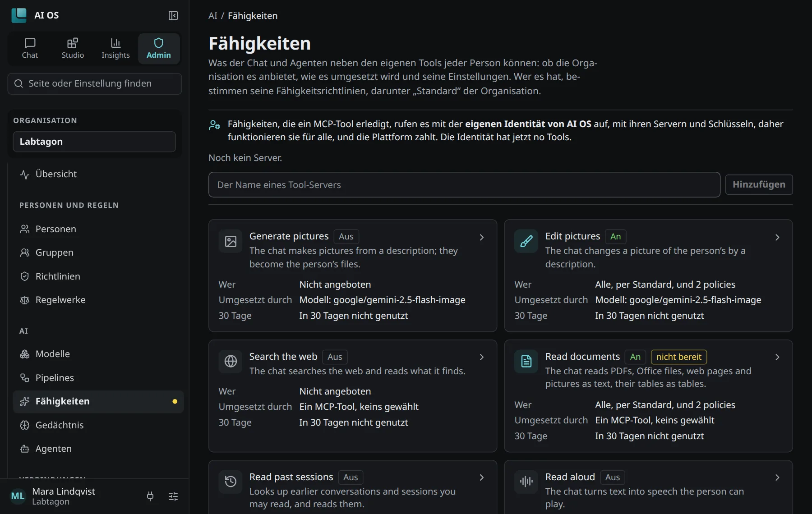This screenshot has height=514, width=812.
Task: Switch to the Insights tab
Action: [115, 48]
